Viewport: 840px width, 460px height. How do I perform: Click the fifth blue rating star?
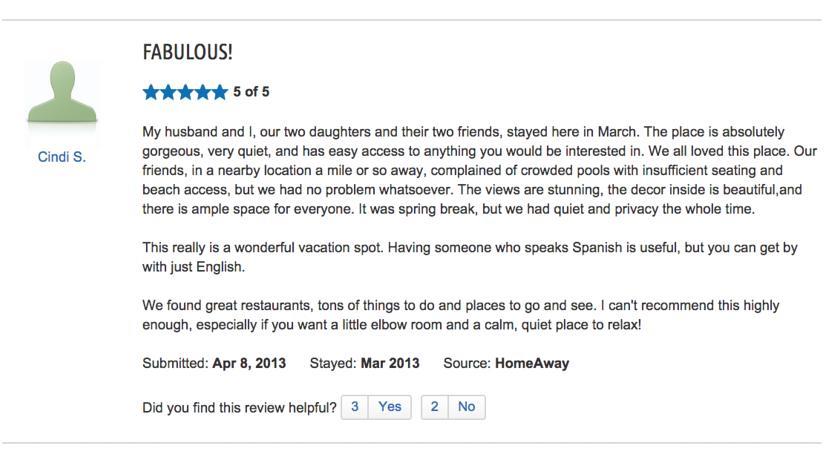219,93
